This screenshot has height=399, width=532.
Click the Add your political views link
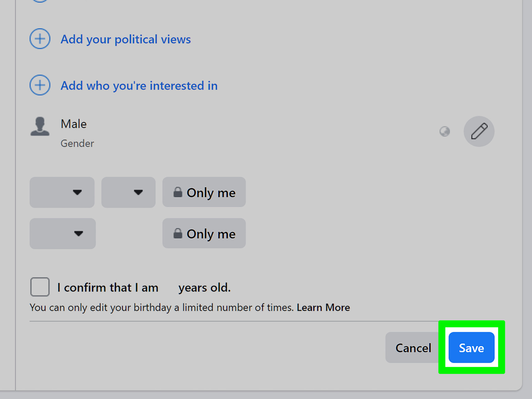click(x=126, y=39)
